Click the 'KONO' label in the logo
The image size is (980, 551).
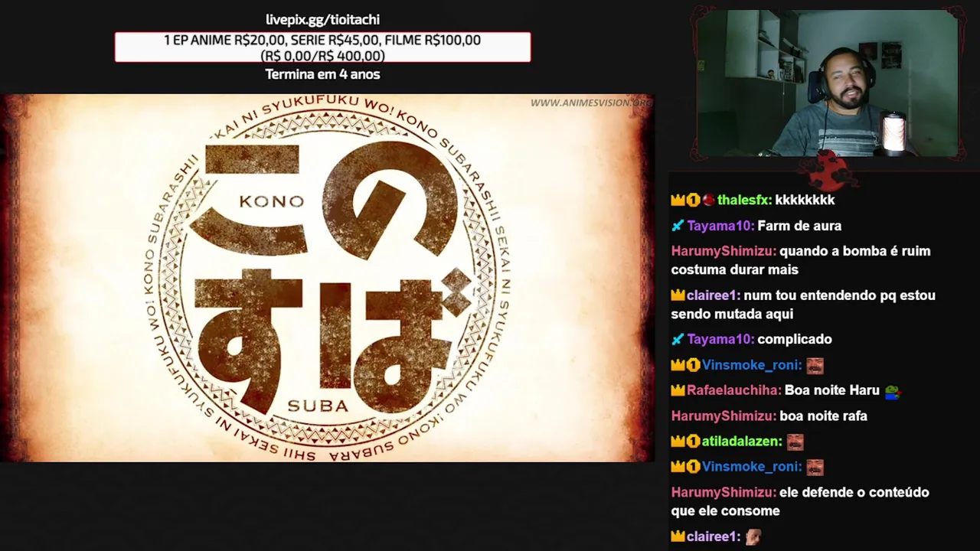coord(272,201)
